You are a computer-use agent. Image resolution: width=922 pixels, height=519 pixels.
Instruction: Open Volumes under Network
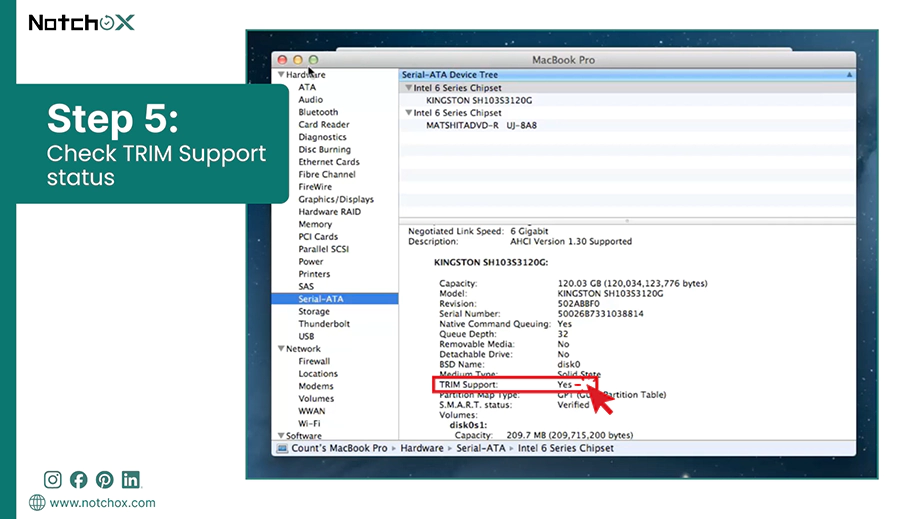click(x=316, y=399)
